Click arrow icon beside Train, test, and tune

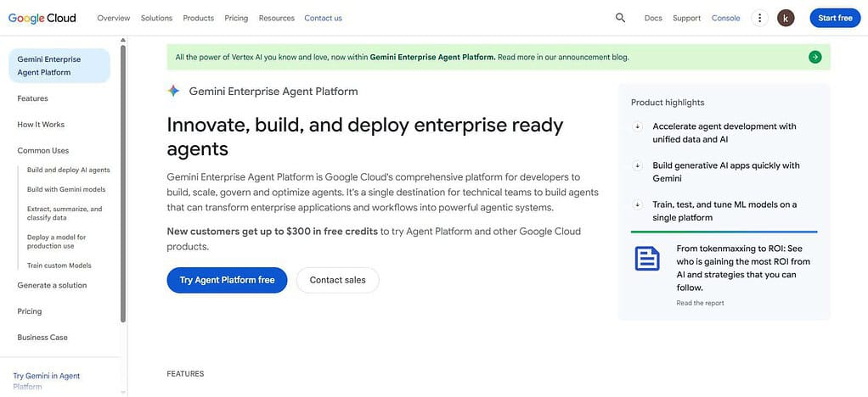click(x=638, y=204)
